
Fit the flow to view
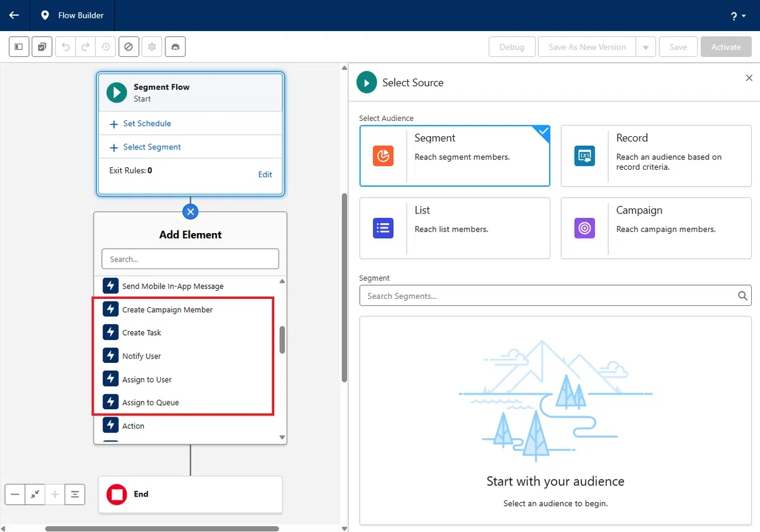tap(35, 494)
